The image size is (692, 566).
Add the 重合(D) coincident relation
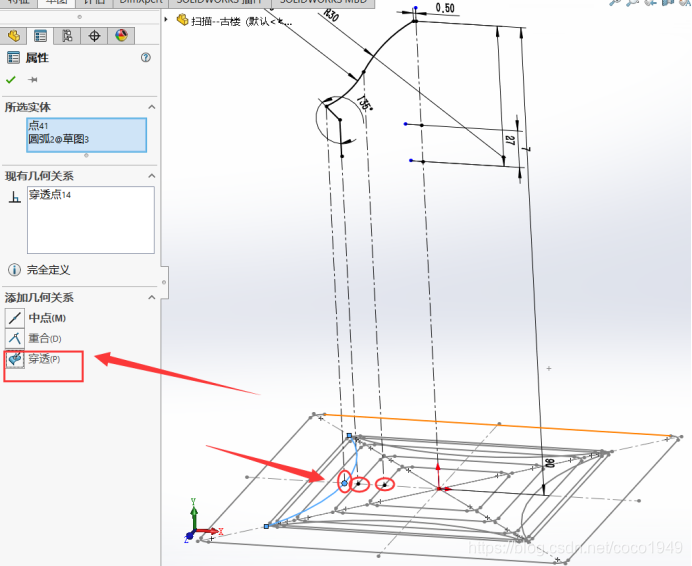pyautogui.click(x=45, y=339)
